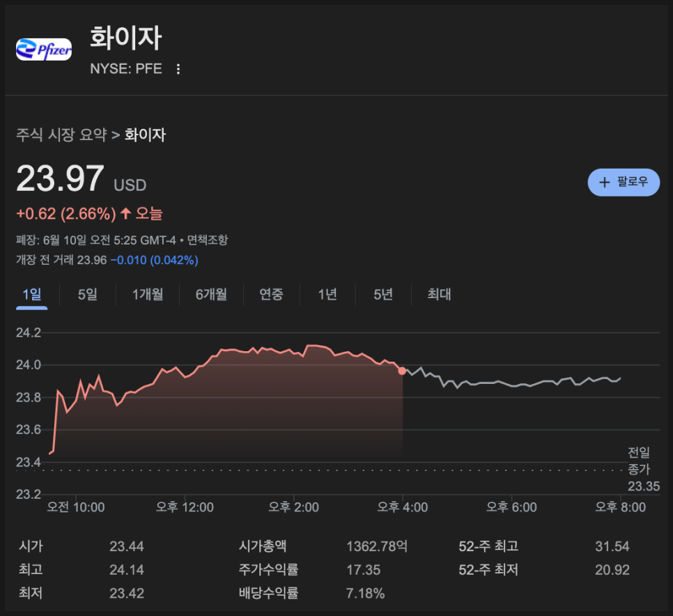
Task: Click the 최고 value 24.14
Action: point(127,570)
